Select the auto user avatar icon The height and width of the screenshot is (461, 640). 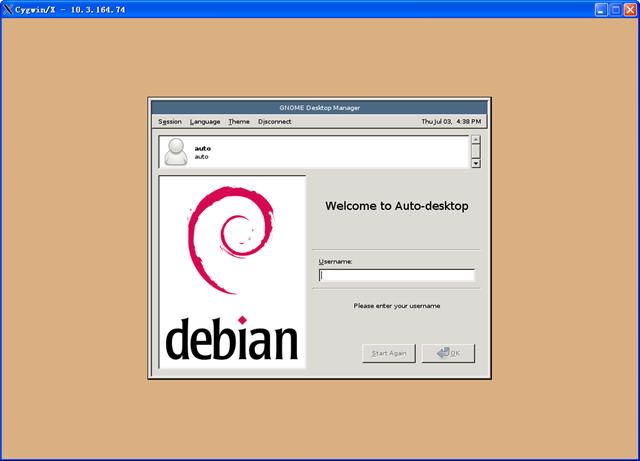pos(176,152)
